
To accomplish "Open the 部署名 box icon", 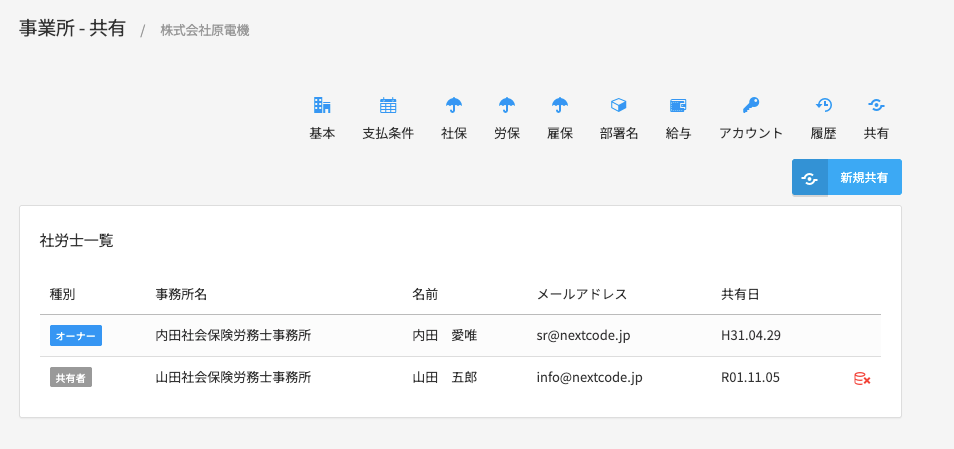I will (619, 105).
